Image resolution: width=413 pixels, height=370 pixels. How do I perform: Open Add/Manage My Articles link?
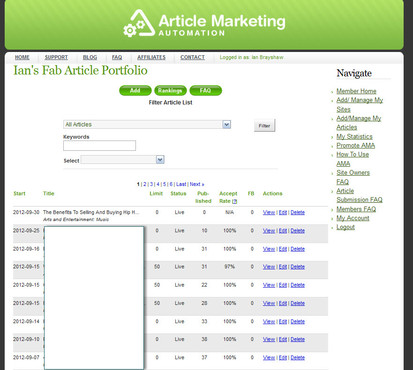(x=359, y=123)
